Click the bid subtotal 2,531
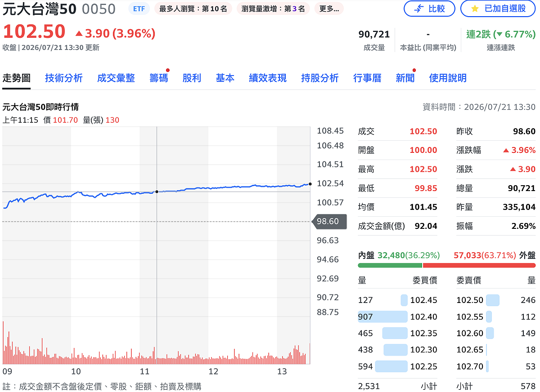The image size is (540, 392). pyautogui.click(x=369, y=386)
